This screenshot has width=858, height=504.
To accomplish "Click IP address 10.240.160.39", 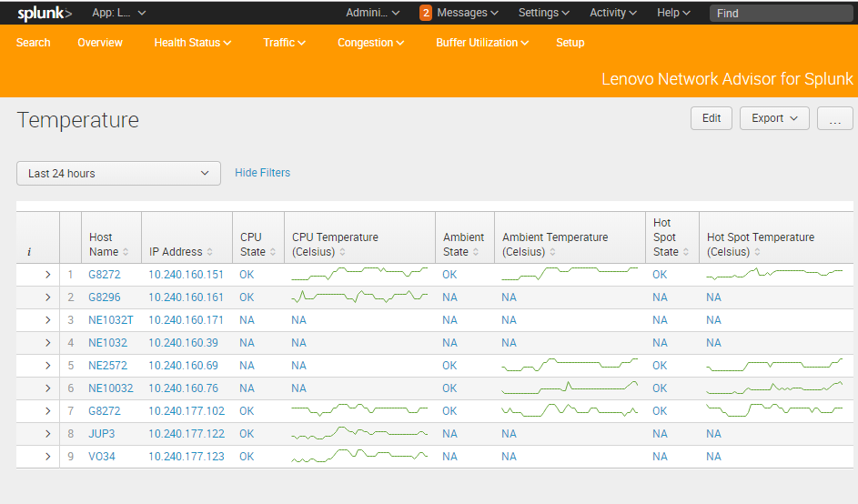I will (183, 343).
